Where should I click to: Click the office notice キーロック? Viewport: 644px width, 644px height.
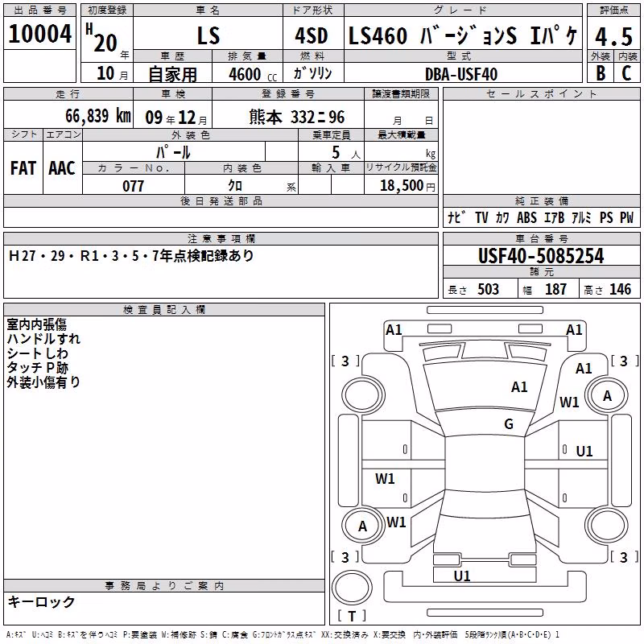(x=41, y=602)
